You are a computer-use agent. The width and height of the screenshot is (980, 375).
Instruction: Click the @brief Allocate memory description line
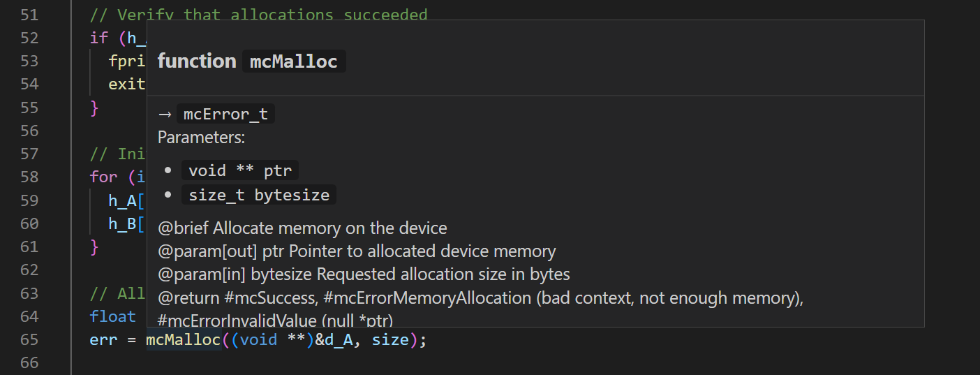pos(302,228)
